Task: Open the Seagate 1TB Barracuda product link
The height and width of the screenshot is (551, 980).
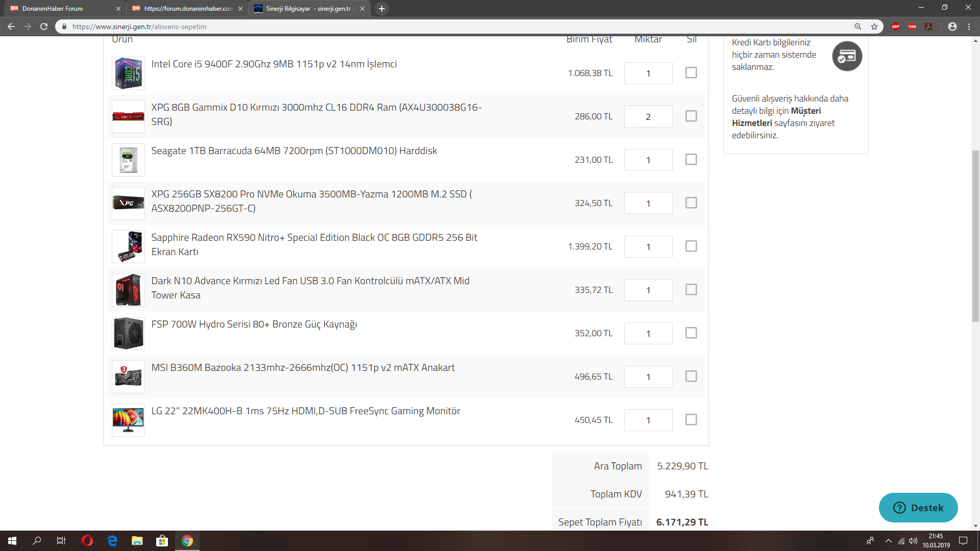Action: (294, 151)
